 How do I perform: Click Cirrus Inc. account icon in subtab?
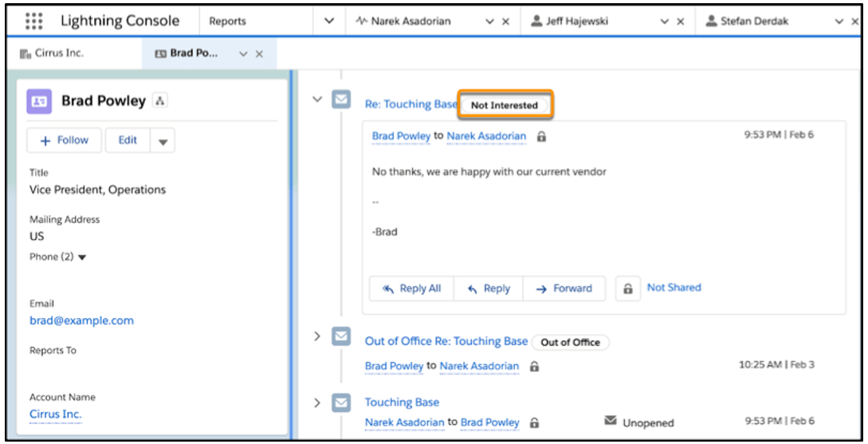[x=26, y=53]
